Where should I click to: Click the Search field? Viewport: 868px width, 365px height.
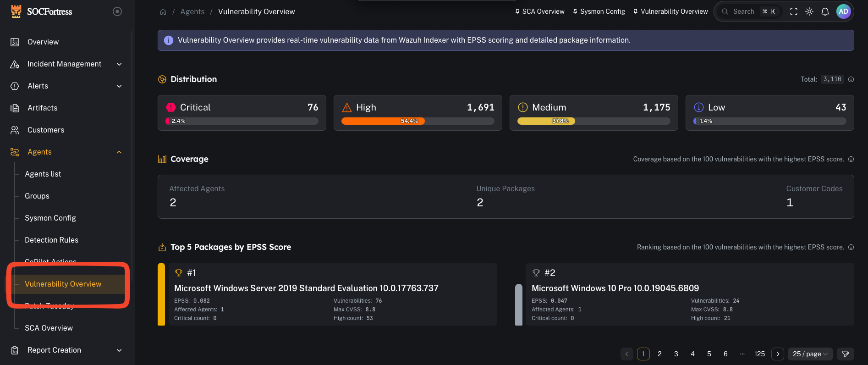[x=748, y=11]
